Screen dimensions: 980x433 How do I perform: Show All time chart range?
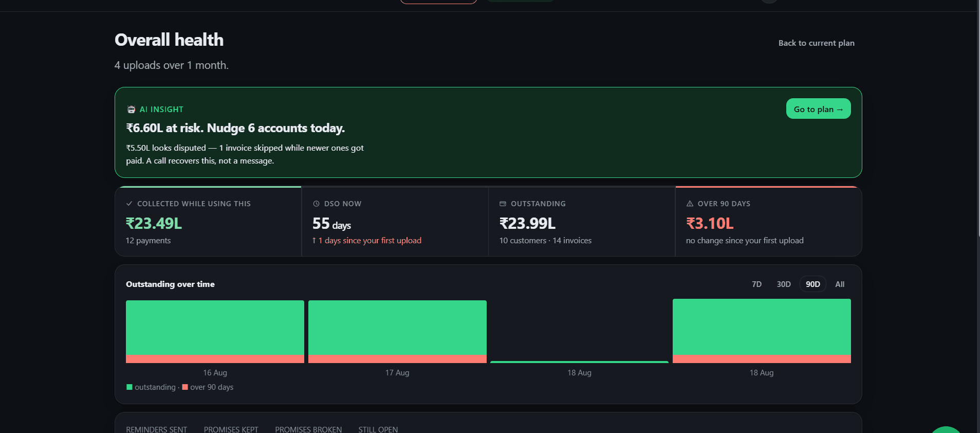pos(840,284)
